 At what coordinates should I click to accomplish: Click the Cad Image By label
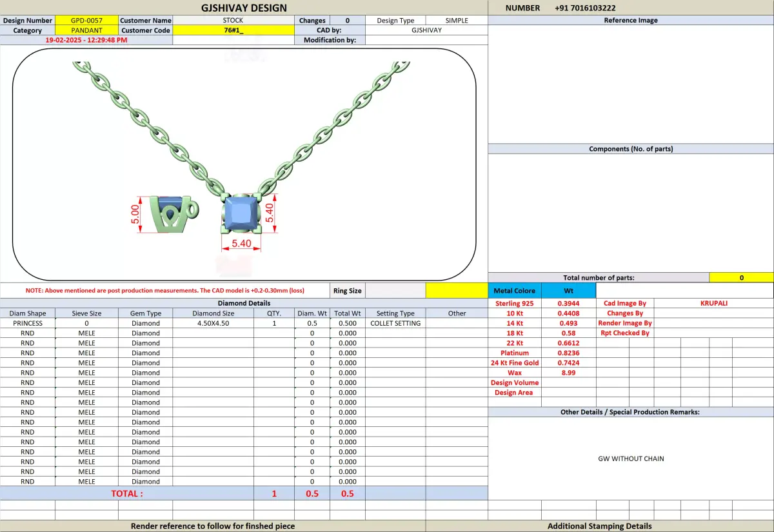(x=624, y=303)
